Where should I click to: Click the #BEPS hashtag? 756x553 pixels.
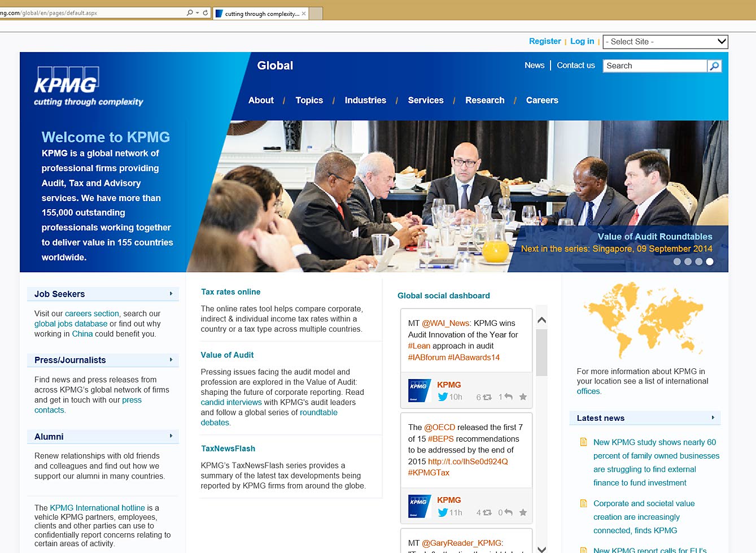click(441, 439)
